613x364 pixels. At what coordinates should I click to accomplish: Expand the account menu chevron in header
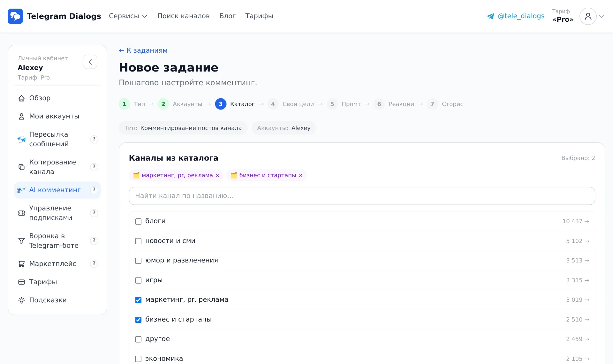pos(602,16)
